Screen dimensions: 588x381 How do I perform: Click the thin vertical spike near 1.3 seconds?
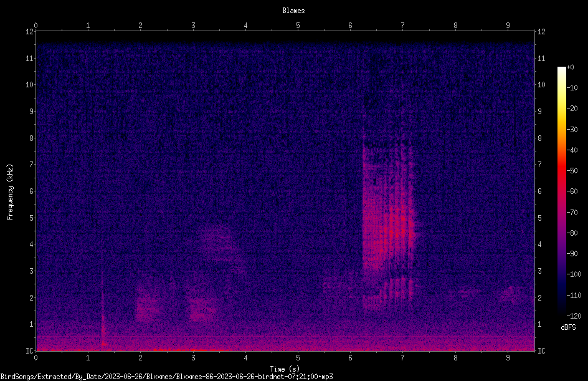tap(102, 301)
